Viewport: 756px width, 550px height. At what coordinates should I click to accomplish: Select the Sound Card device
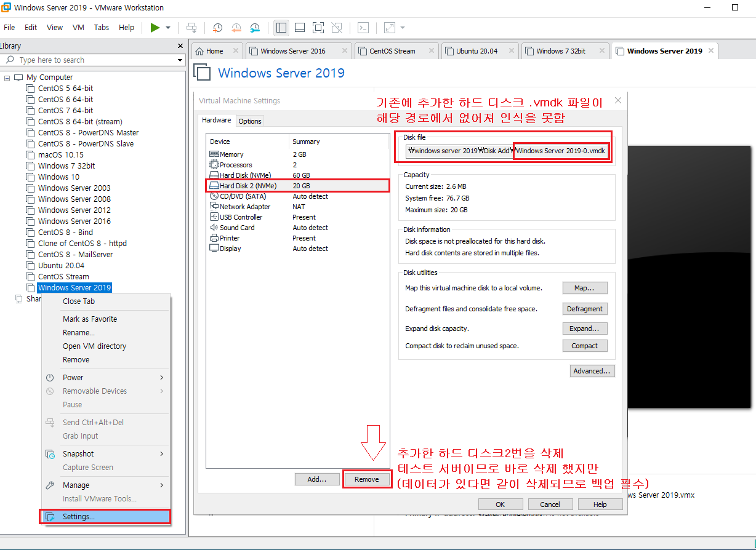tap(297, 228)
